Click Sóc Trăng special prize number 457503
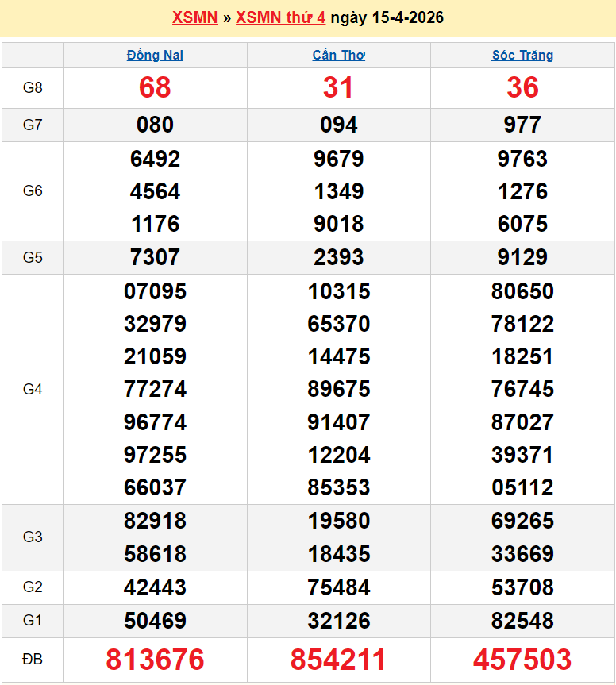The height and width of the screenshot is (685, 616). (x=522, y=660)
